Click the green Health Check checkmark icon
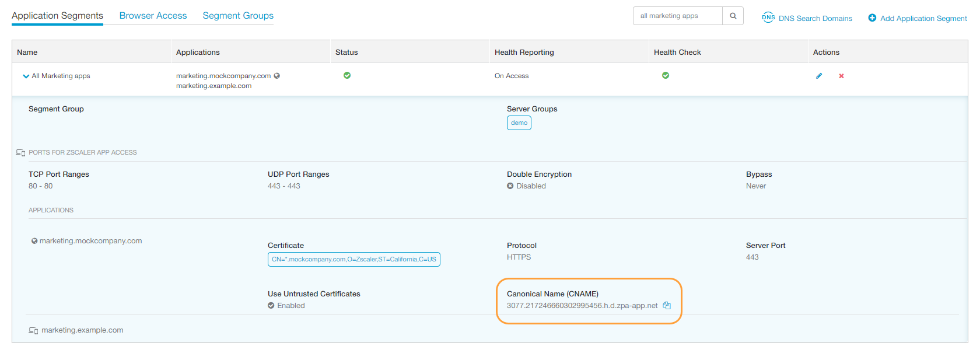This screenshot has height=353, width=980. (x=666, y=75)
